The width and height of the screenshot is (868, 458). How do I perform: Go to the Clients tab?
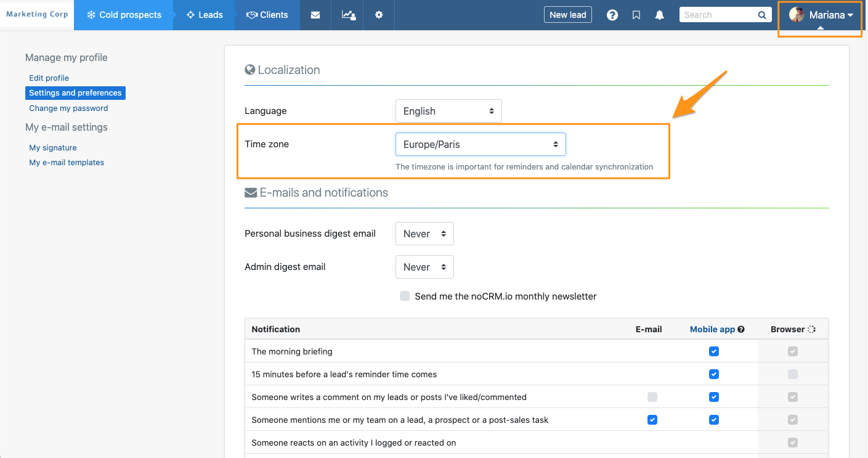267,15
